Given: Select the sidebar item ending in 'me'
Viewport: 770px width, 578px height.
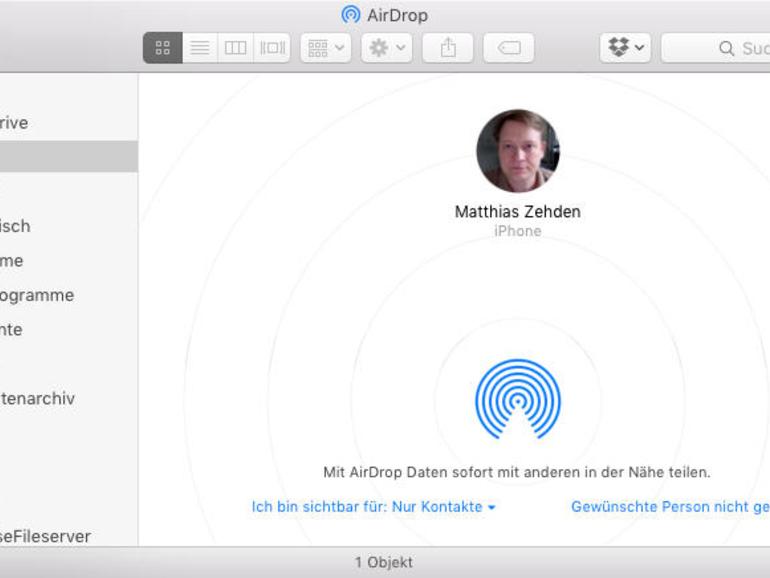Looking at the screenshot, I should 69,260.
